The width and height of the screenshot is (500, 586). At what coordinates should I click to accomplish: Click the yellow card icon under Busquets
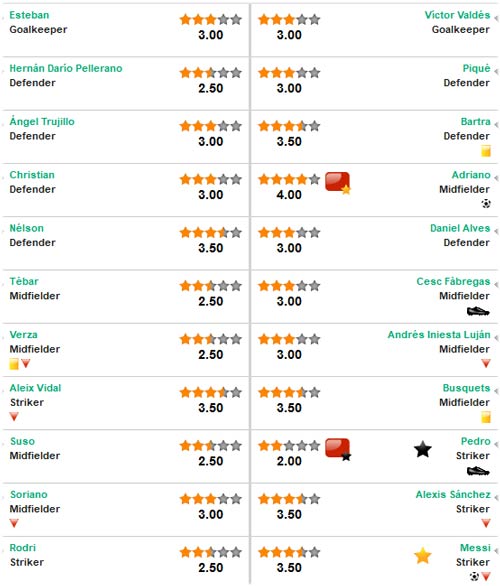(x=485, y=417)
